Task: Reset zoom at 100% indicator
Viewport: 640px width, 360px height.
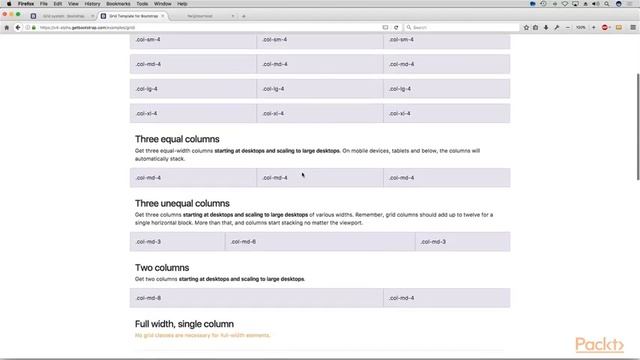Action: click(580, 27)
